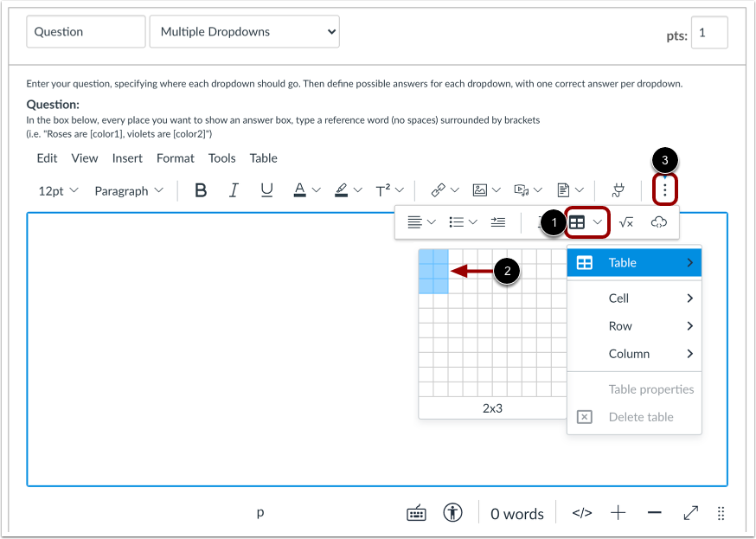This screenshot has height=539, width=756.
Task: Expand the superscript options arrow
Action: tap(400, 191)
